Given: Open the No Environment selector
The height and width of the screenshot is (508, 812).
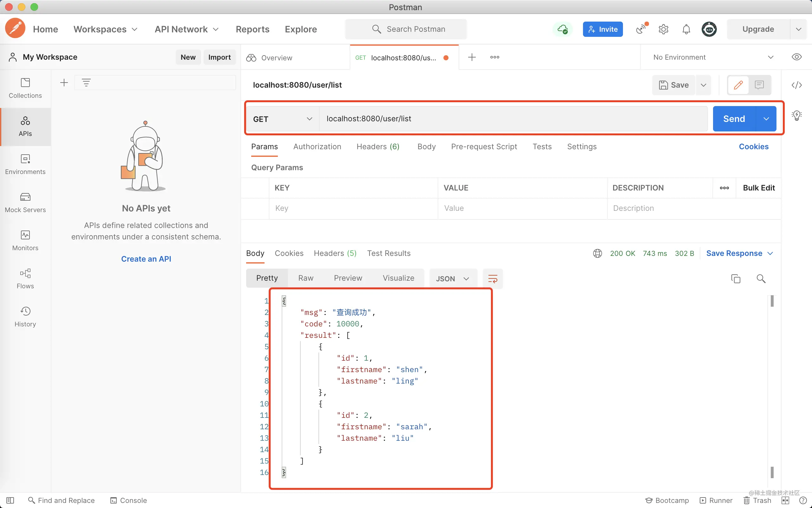Looking at the screenshot, I should 713,57.
